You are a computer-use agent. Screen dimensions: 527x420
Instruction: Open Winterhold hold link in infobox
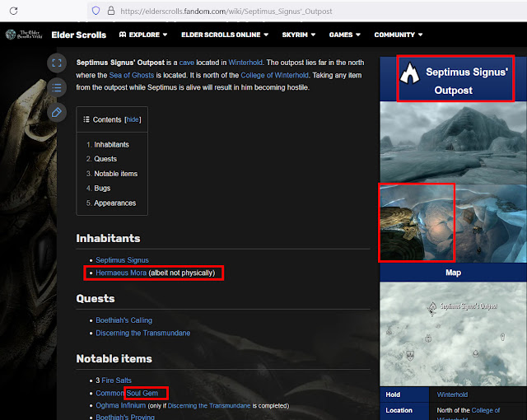(x=452, y=394)
